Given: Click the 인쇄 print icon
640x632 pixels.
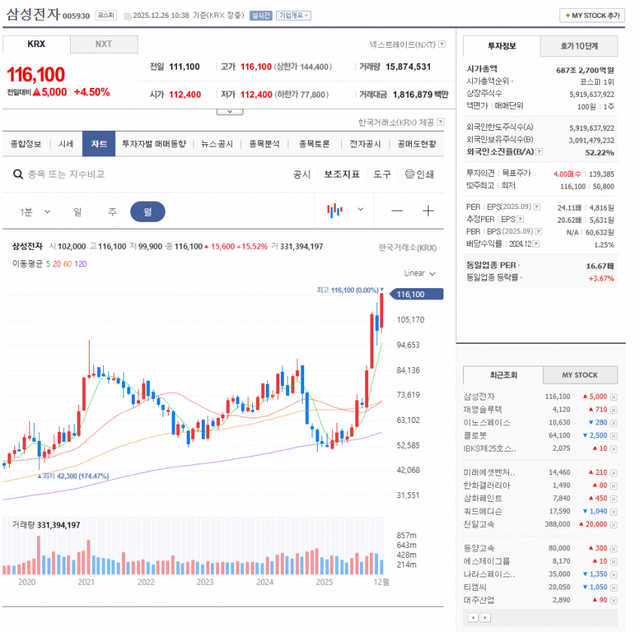Looking at the screenshot, I should pyautogui.click(x=419, y=174).
